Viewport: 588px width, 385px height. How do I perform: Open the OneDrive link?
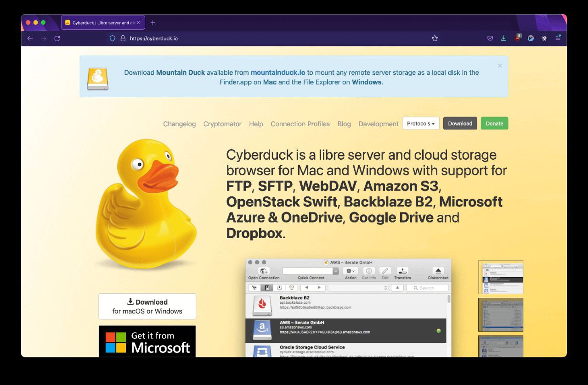click(312, 218)
